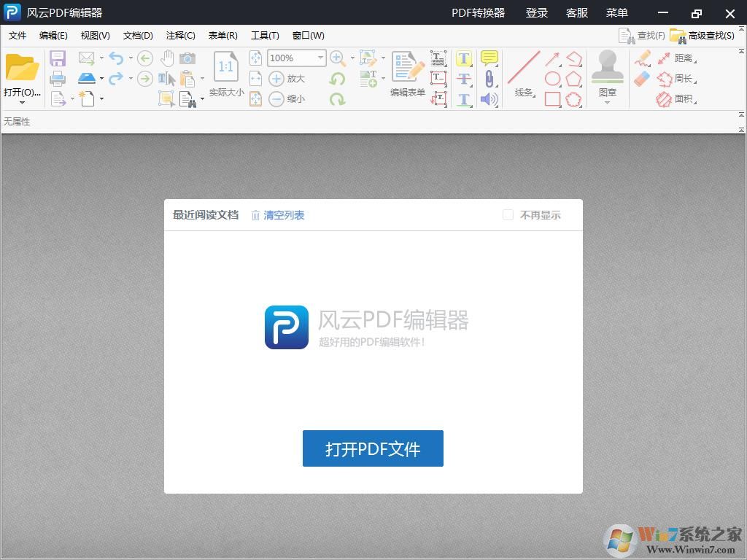Viewport: 747px width, 560px height.
Task: Activate the hand pan tool
Action: [168, 58]
